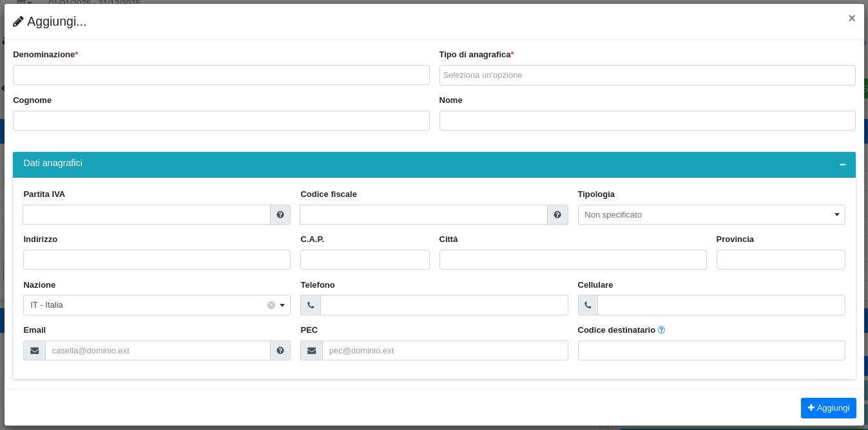Collapse the Dati anagrafici panel
The image size is (868, 430).
(x=842, y=165)
